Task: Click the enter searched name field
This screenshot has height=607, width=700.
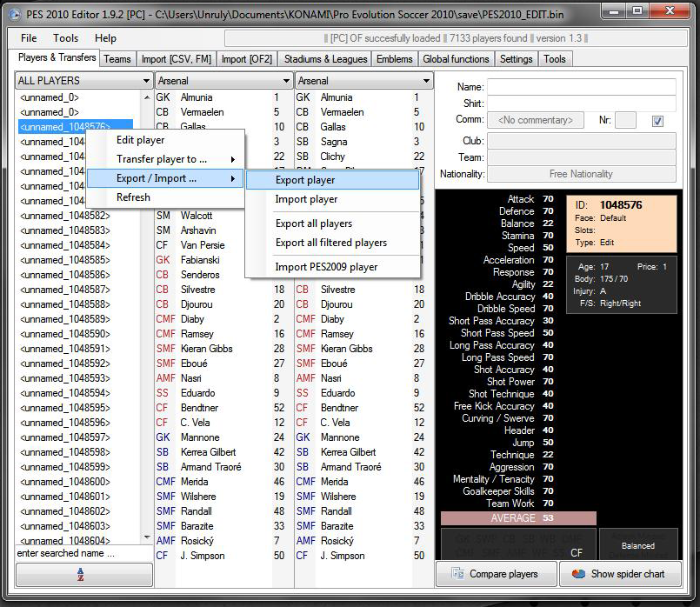Action: click(x=83, y=553)
